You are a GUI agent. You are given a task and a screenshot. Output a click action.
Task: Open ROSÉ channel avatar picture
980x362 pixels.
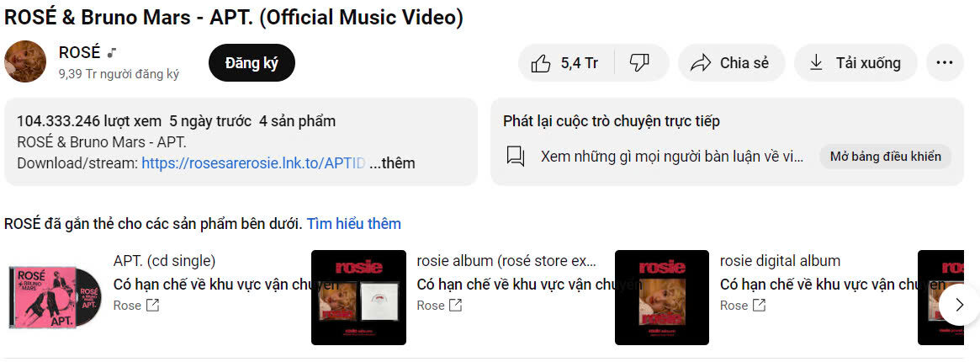(25, 61)
